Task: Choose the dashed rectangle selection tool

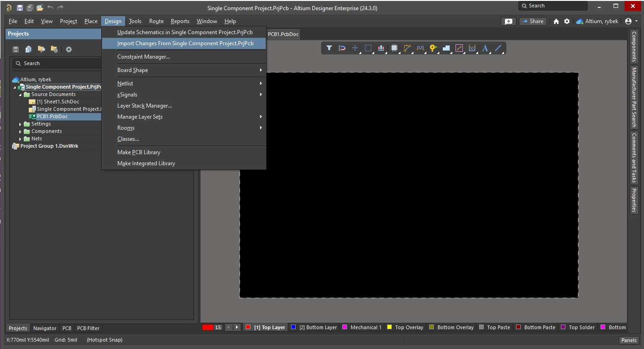Action: tap(368, 48)
